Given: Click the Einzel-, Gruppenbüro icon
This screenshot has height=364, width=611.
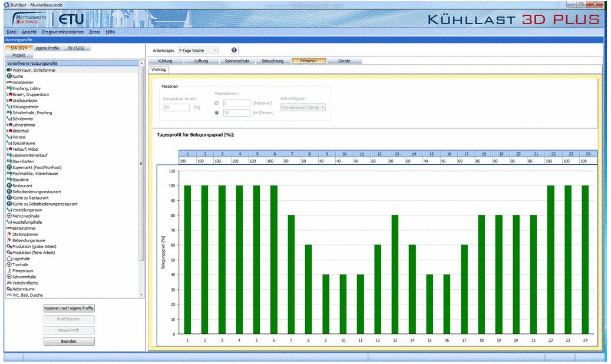Looking at the screenshot, I should [x=9, y=94].
